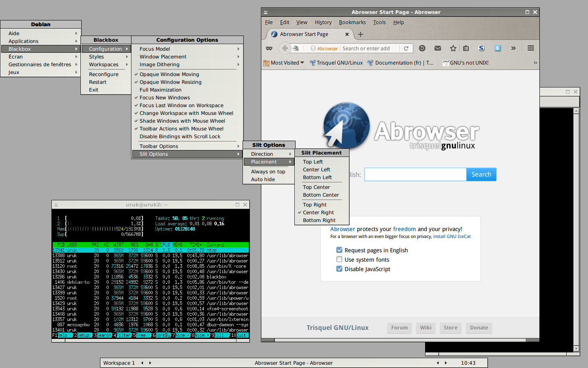Click the Donate button

[479, 328]
